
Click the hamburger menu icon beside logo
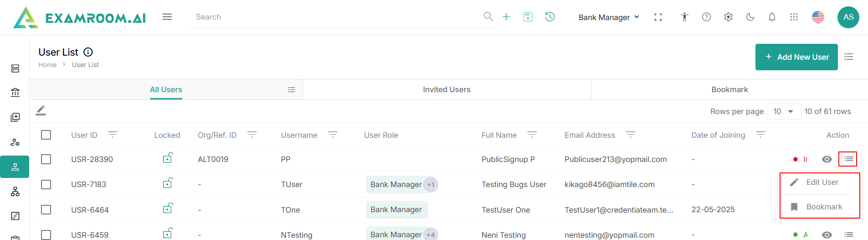click(x=167, y=17)
